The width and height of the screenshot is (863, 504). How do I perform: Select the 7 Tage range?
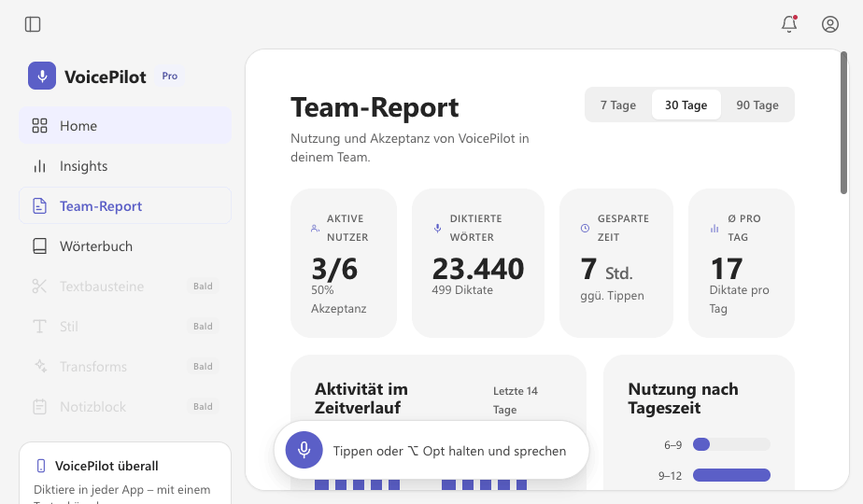[618, 105]
